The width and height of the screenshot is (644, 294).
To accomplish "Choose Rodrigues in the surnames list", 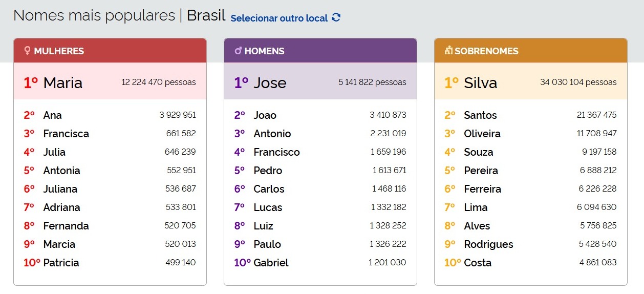I will click(x=488, y=244).
